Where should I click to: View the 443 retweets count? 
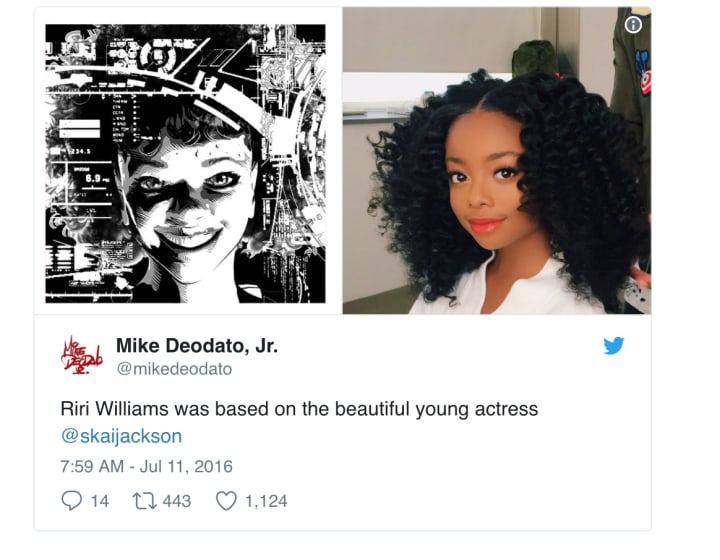pyautogui.click(x=176, y=501)
